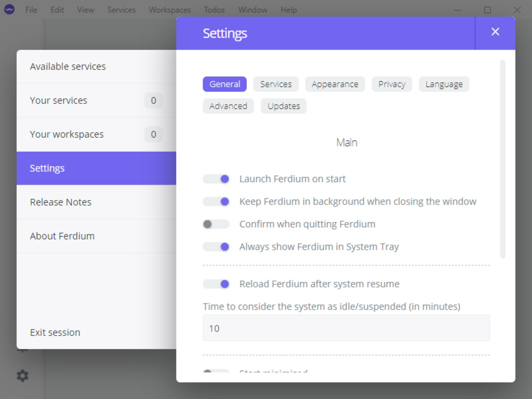The image size is (532, 399).
Task: Toggle Launch Ferdium on start
Action: coord(216,179)
